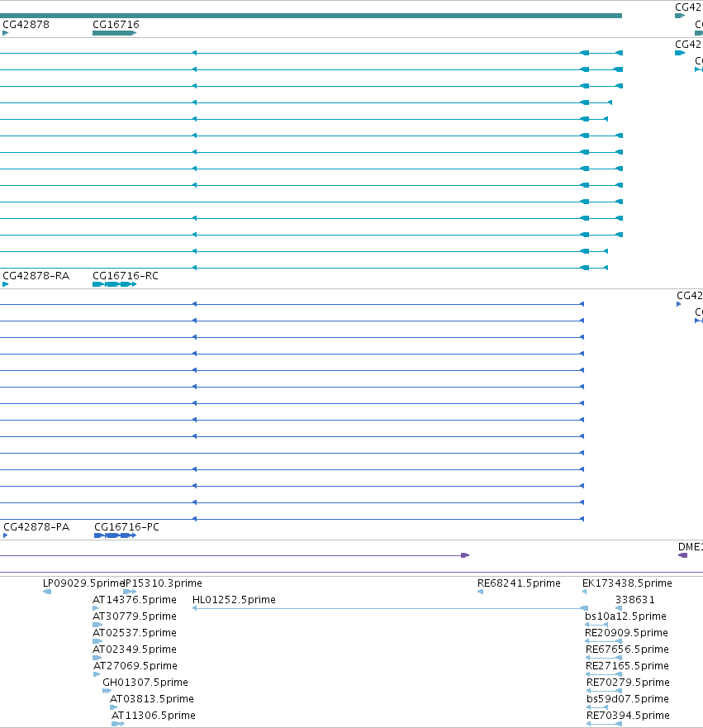Select the teal CG16716 gene bar glyph
Viewport: 703px width, 728px height.
coord(114,33)
